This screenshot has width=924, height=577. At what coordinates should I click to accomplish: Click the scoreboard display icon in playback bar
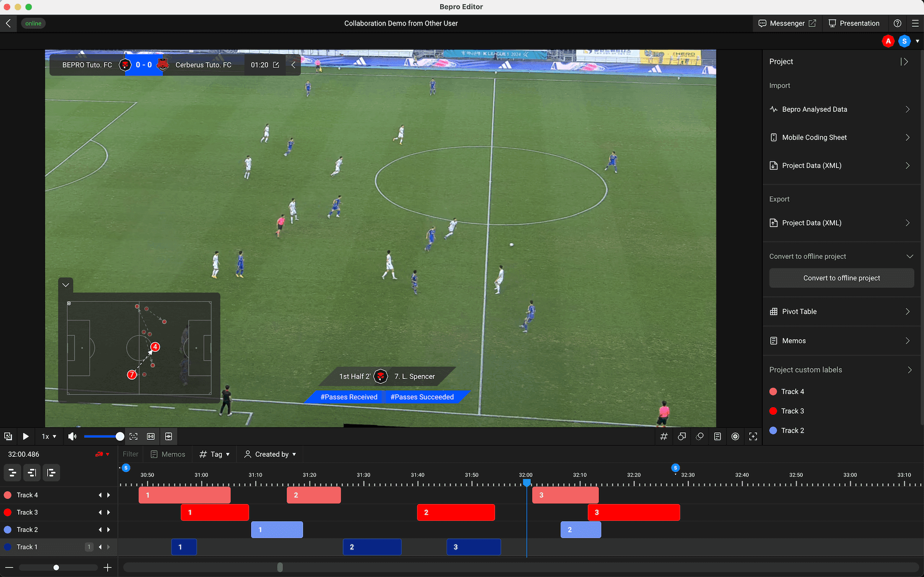(x=151, y=436)
